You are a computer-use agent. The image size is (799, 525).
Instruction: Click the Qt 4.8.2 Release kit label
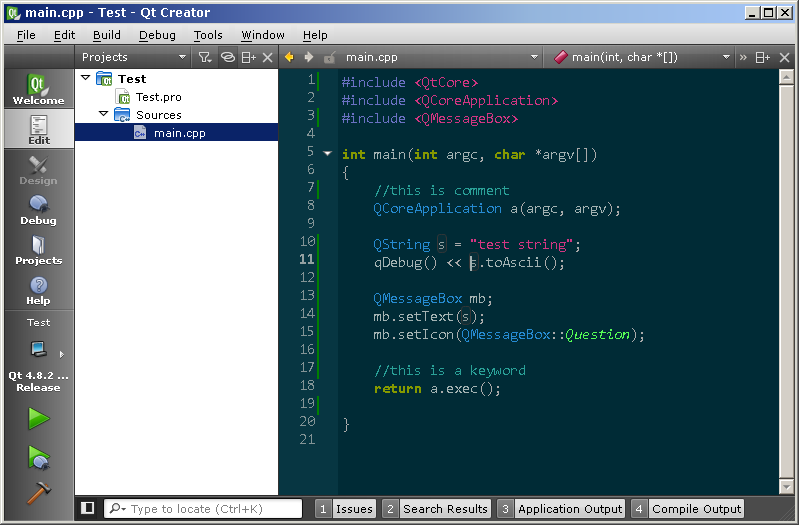38,381
